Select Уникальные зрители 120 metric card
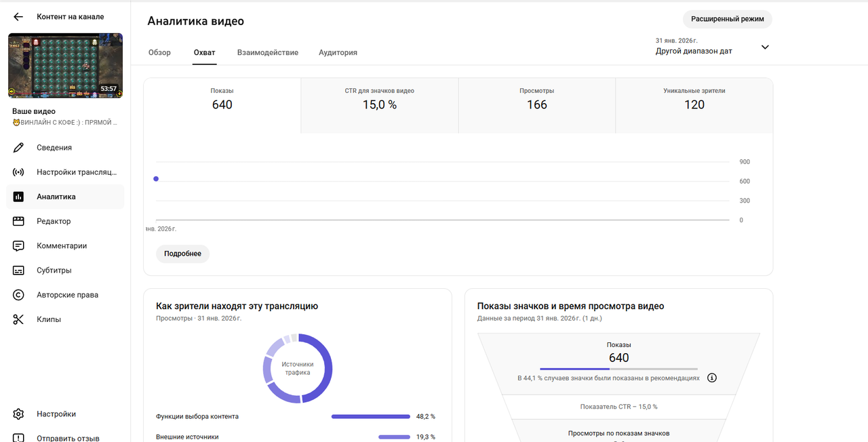Screen dimensions: 868x442 pyautogui.click(x=694, y=105)
